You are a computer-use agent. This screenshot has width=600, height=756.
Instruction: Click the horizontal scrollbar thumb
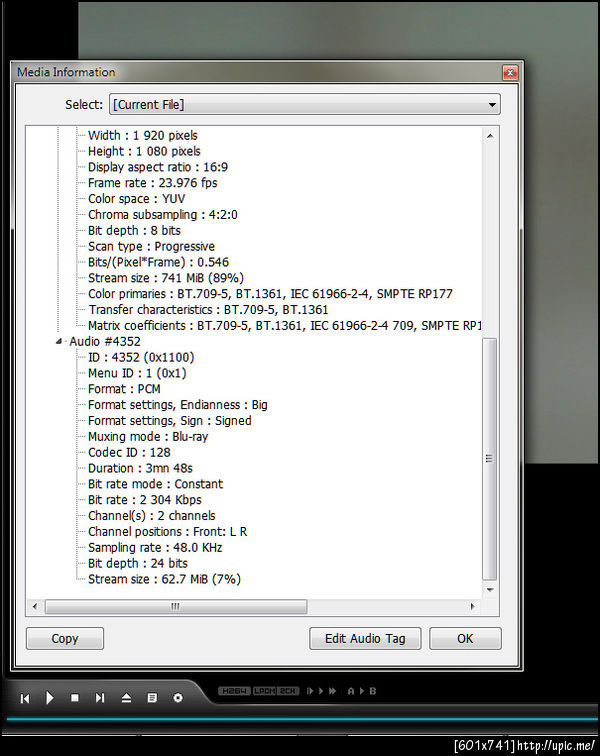(x=176, y=607)
